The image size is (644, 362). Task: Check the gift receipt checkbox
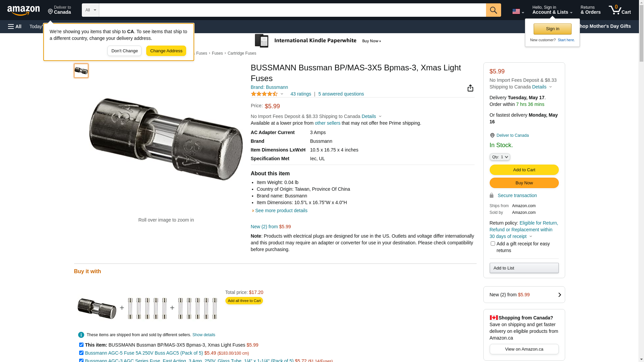point(493,244)
